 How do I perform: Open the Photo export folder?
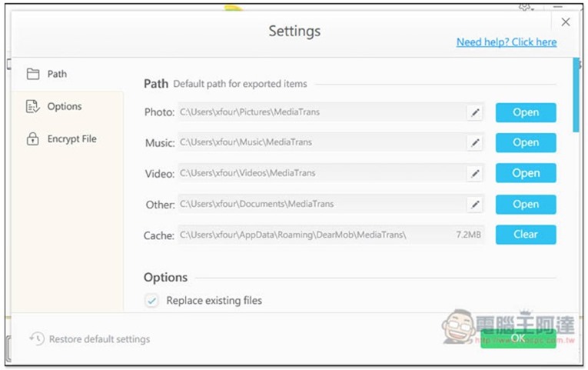pos(526,112)
